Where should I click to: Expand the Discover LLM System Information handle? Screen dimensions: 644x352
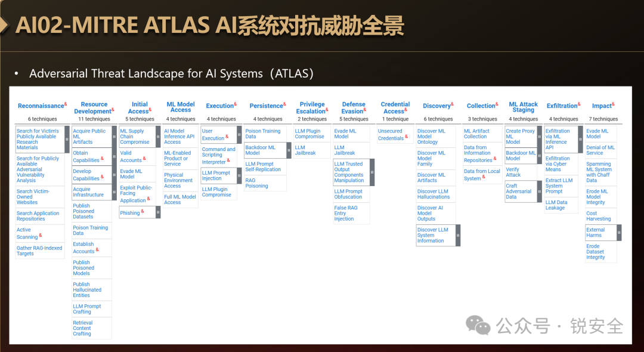pyautogui.click(x=458, y=235)
